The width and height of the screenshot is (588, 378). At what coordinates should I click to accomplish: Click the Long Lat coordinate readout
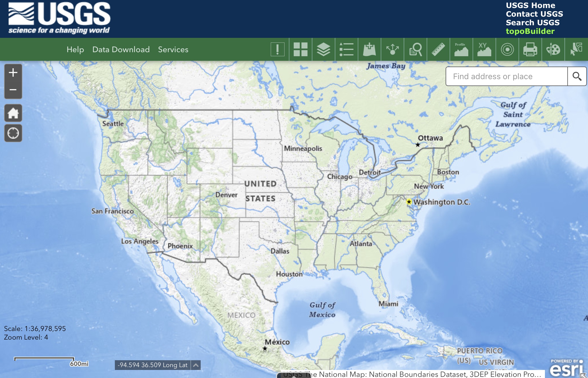[152, 365]
